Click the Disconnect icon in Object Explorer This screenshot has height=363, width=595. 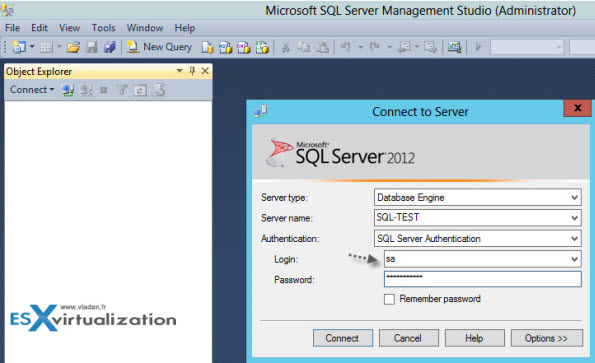tap(86, 90)
